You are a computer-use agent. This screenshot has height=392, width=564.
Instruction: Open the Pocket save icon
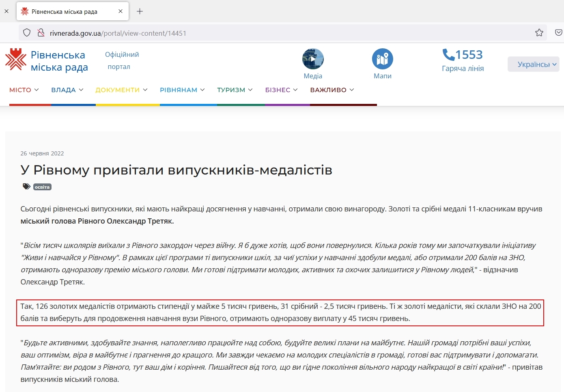point(558,33)
